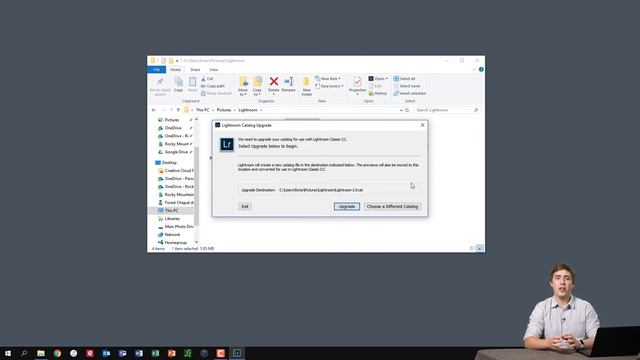Click Paste shortcut in the ribbon

(216, 93)
